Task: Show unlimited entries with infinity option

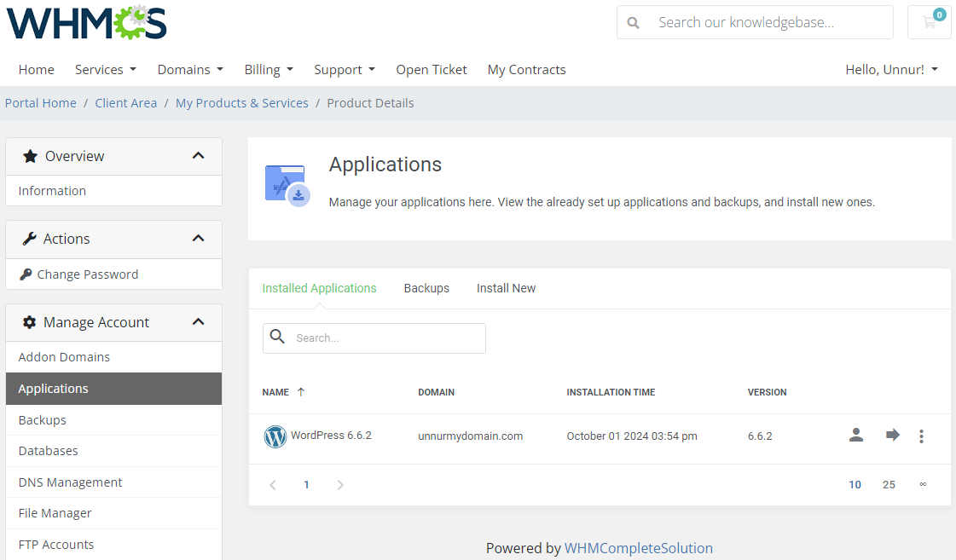Action: [923, 484]
